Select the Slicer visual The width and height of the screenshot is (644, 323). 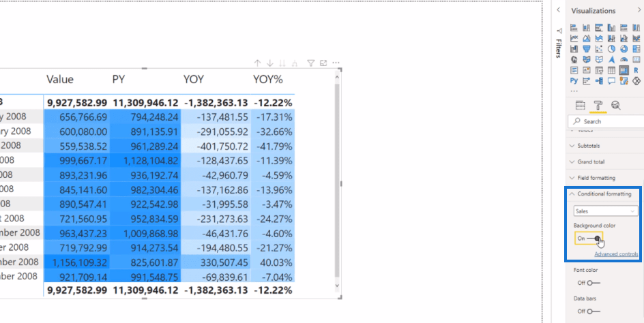599,71
